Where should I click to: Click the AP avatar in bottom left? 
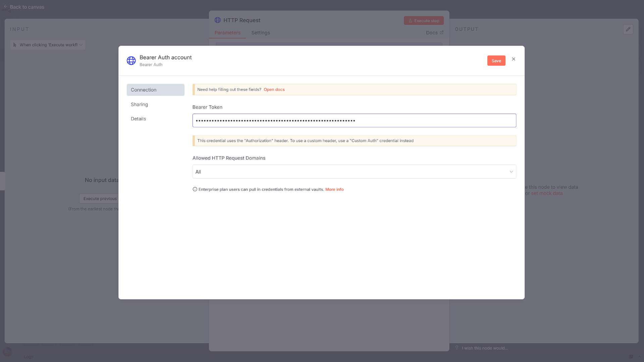click(x=7, y=352)
